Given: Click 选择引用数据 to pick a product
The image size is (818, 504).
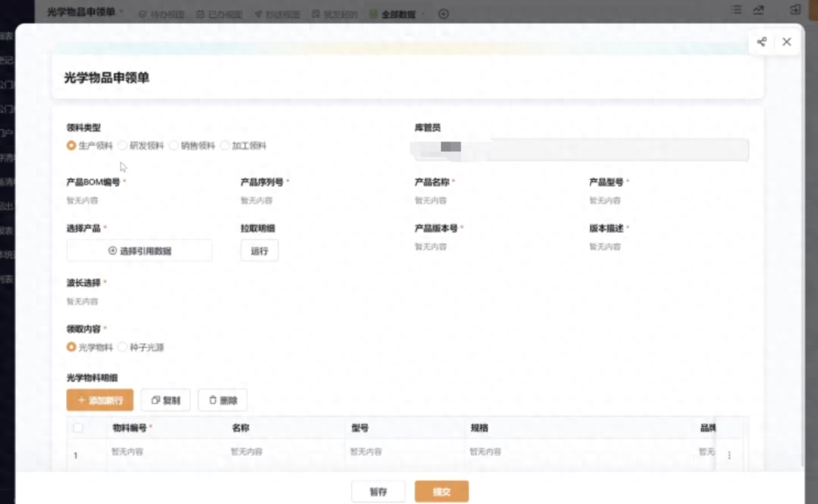Looking at the screenshot, I should (x=139, y=250).
